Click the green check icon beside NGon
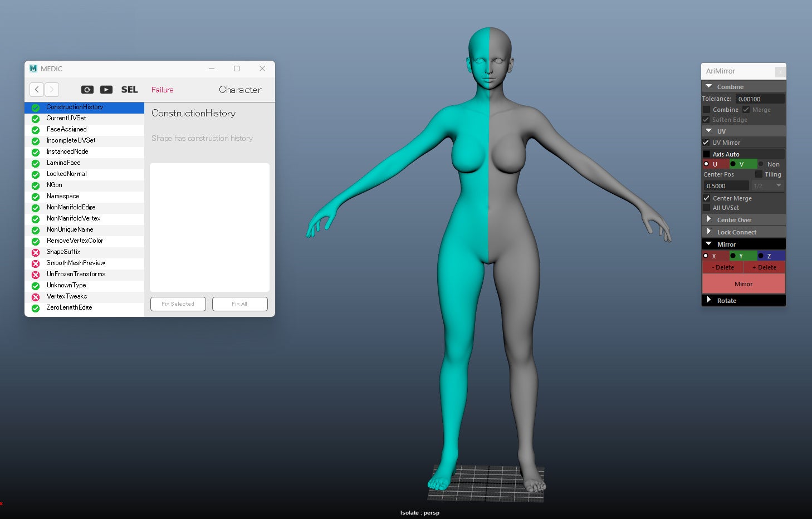Image resolution: width=812 pixels, height=519 pixels. point(36,185)
